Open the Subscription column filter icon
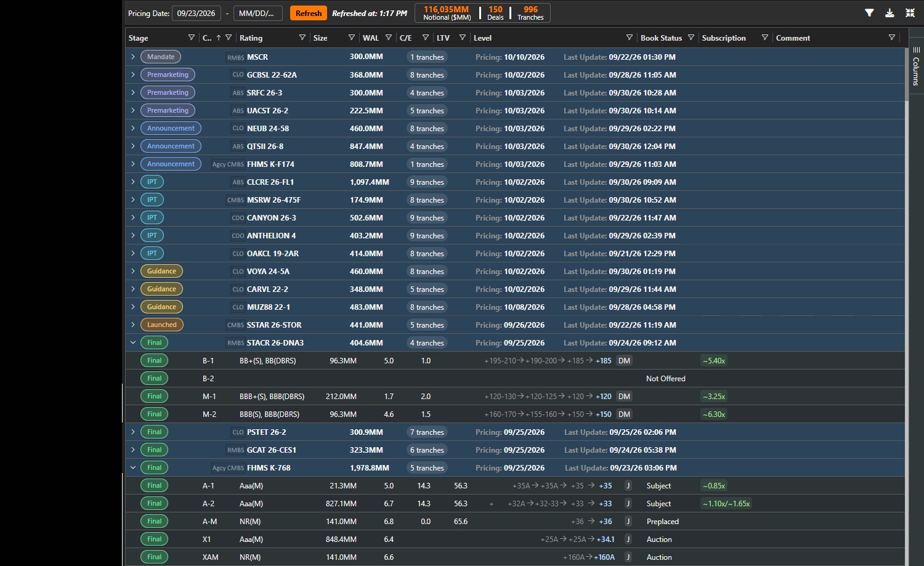This screenshot has width=924, height=566. [764, 38]
